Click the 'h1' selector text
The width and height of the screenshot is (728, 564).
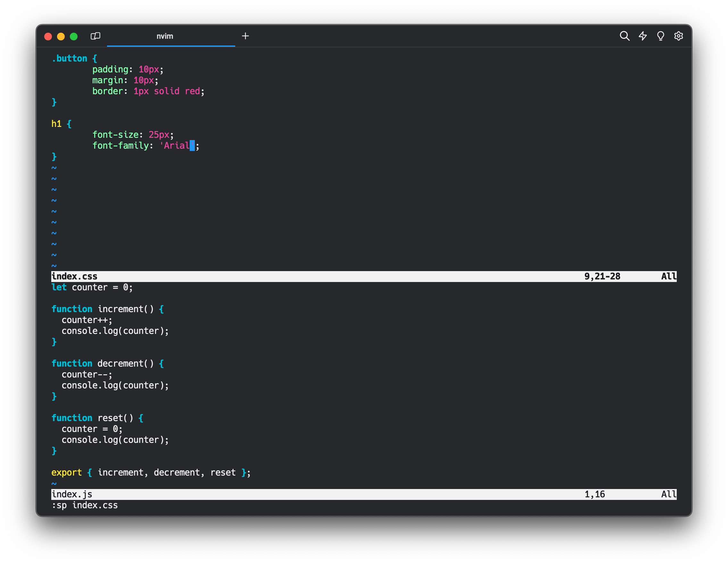[56, 124]
